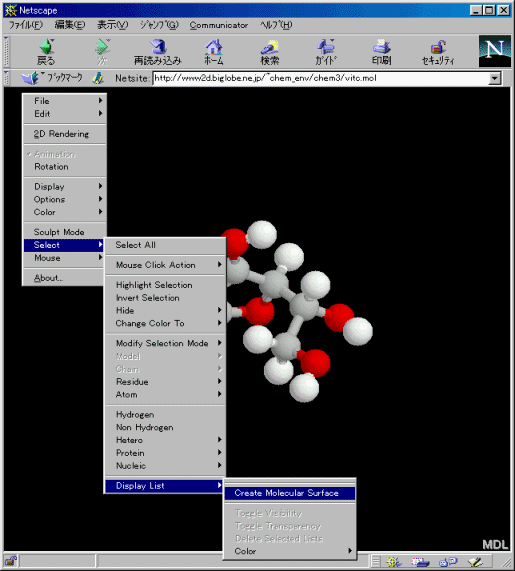Image resolution: width=515 pixels, height=571 pixels.
Task: Select 2D Rendering menu entry
Action: pos(64,134)
